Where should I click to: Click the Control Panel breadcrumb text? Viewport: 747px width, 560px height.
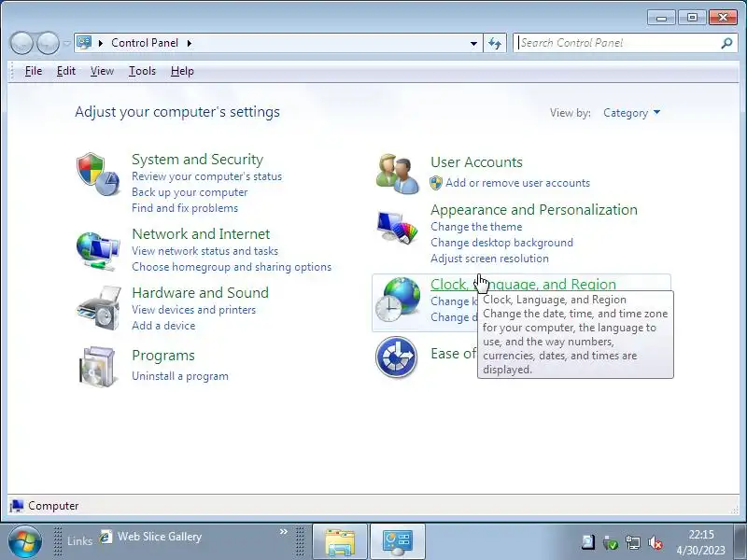(x=145, y=43)
